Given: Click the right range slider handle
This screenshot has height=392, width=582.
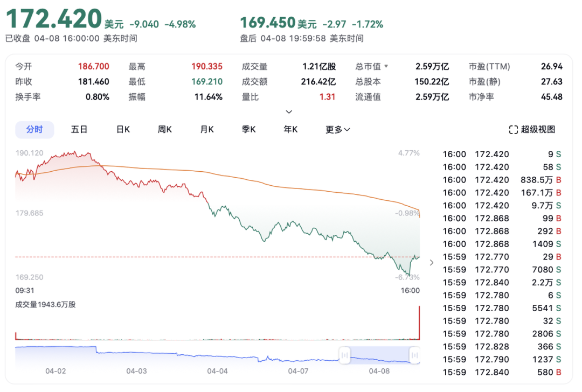Looking at the screenshot, I should [414, 355].
